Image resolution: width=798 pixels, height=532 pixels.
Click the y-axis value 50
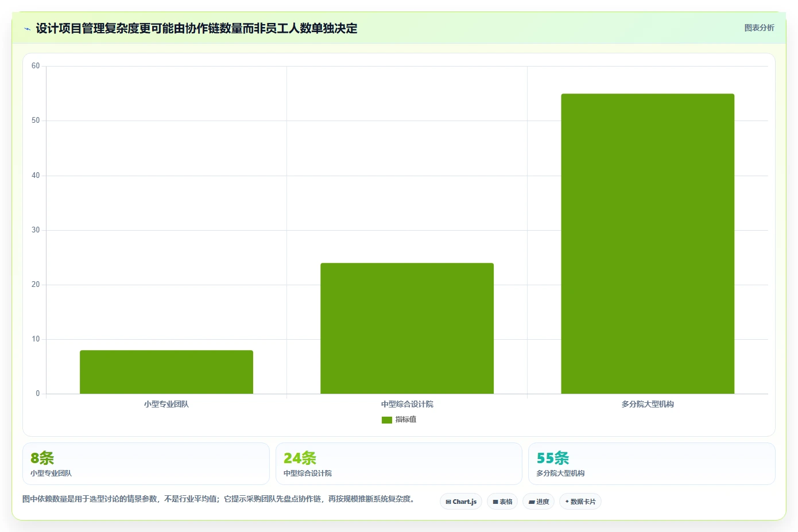click(x=36, y=121)
